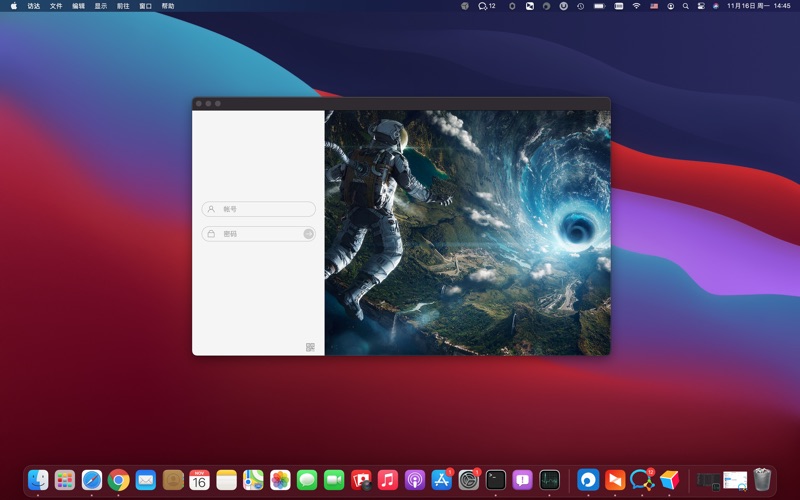
Task: Open Terminal from the Dock
Action: point(496,480)
